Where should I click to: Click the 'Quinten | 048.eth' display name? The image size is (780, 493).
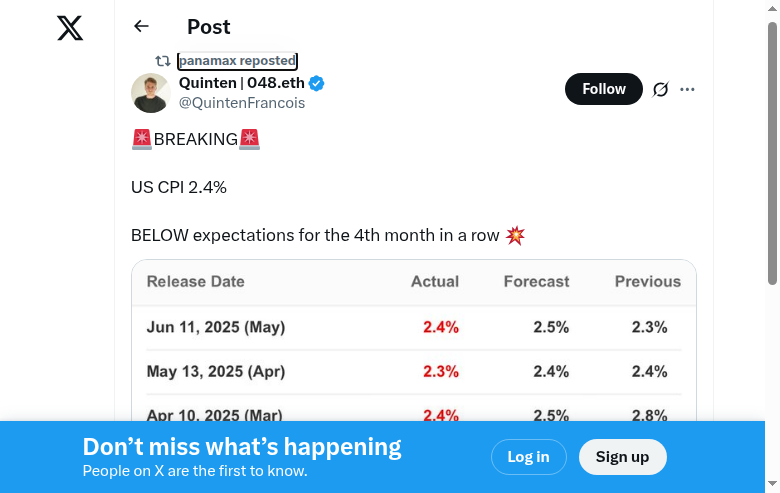coord(241,83)
